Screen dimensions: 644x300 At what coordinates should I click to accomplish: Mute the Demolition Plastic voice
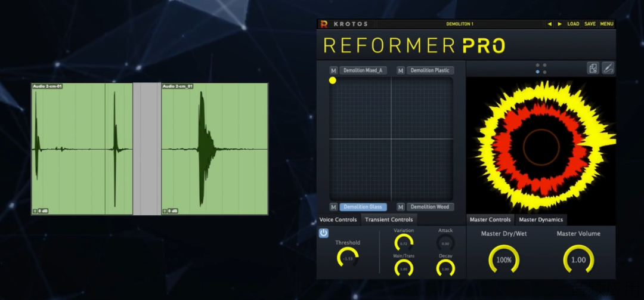tap(401, 71)
